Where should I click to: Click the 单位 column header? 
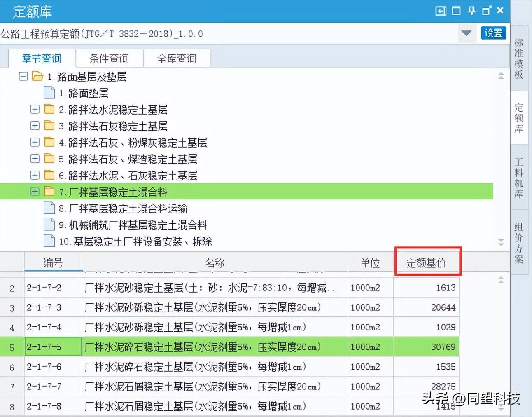coord(370,262)
